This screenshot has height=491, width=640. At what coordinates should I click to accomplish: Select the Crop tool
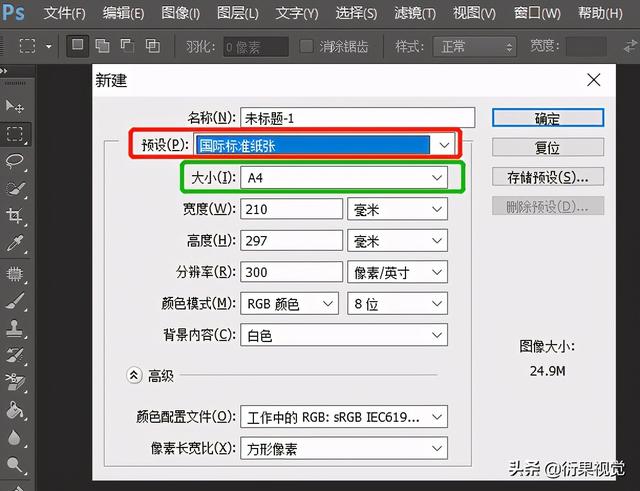(x=15, y=216)
